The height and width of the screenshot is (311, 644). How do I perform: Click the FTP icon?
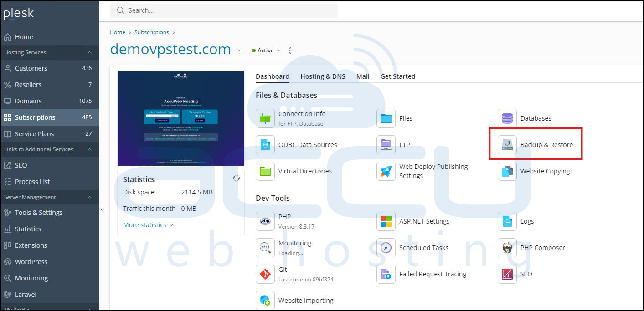386,145
